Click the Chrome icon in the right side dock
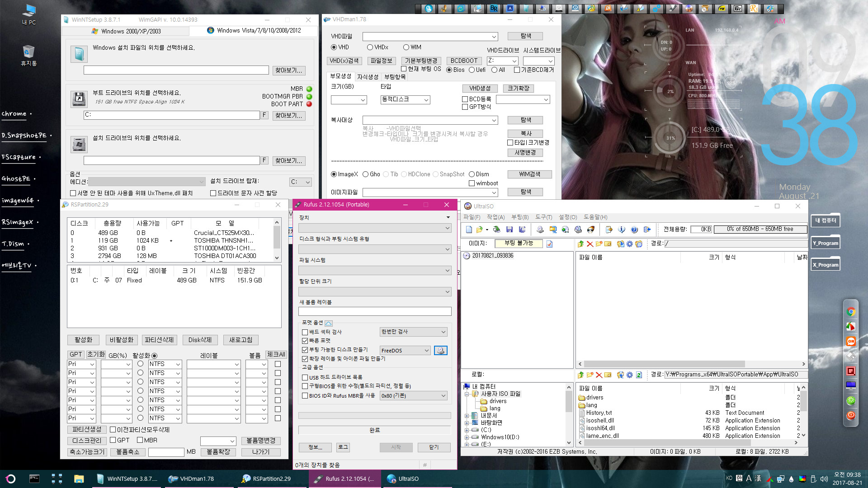This screenshot has width=868, height=488. (x=851, y=312)
